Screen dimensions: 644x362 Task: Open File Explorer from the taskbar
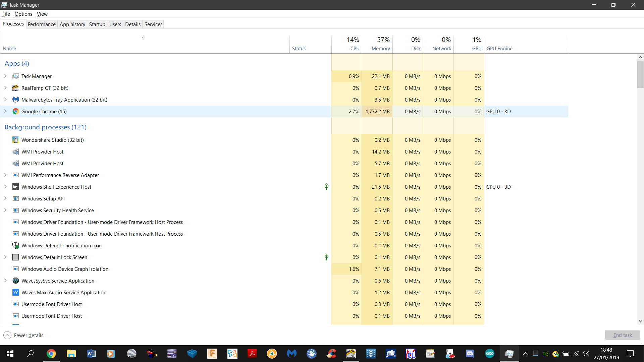coord(71,354)
